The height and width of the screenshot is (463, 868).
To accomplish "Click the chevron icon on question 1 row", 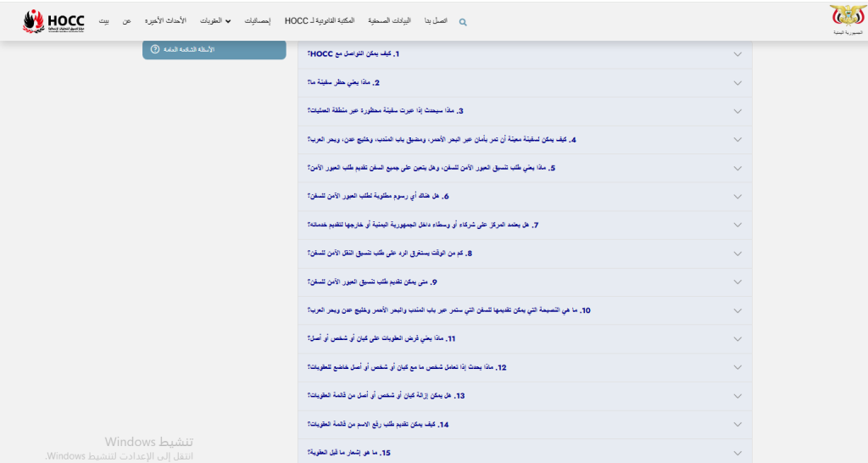I will click(737, 54).
